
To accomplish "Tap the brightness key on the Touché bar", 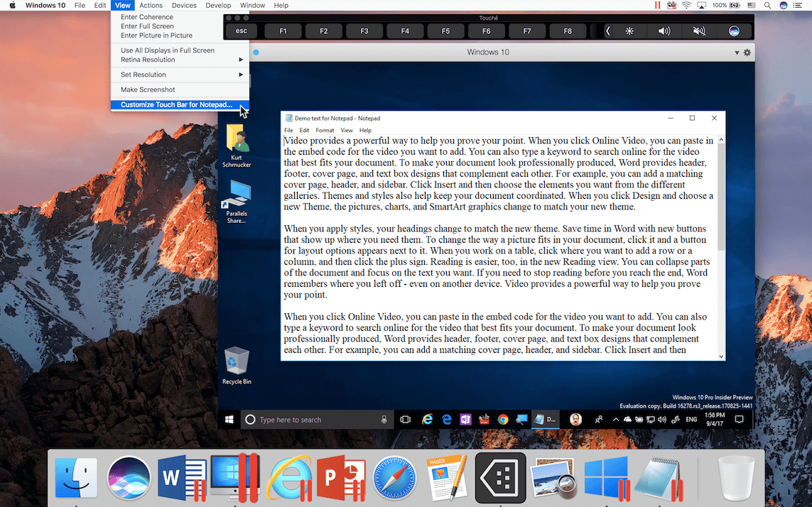I will click(629, 31).
